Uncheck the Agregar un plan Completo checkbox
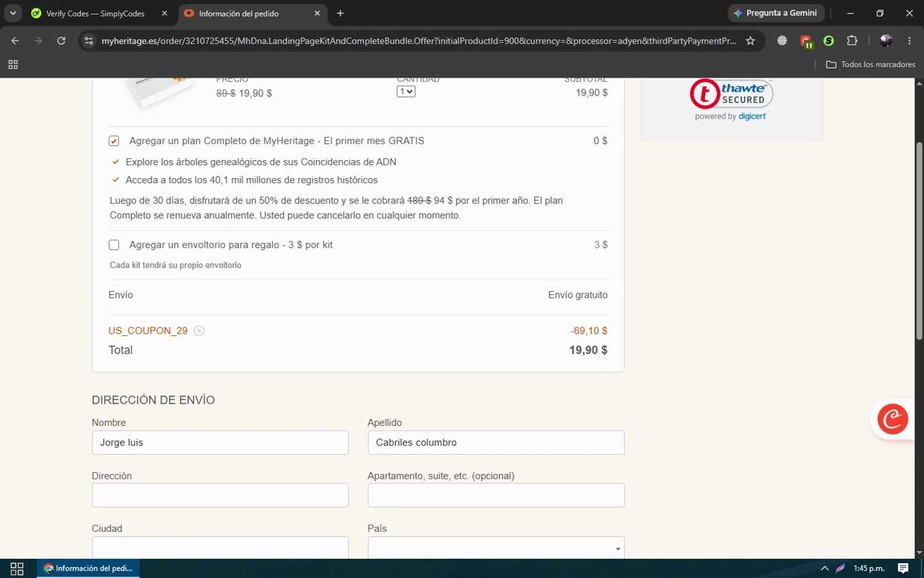Screen dimensions: 924x578 pyautogui.click(x=114, y=141)
